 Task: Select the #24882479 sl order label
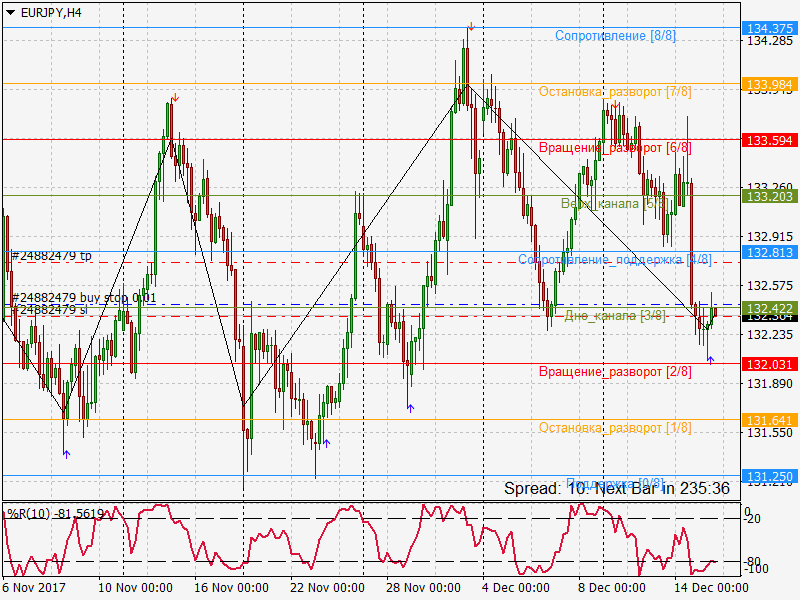pyautogui.click(x=50, y=310)
